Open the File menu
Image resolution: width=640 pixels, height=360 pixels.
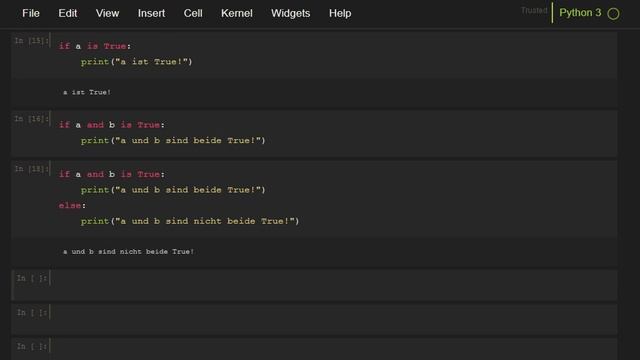pyautogui.click(x=31, y=13)
